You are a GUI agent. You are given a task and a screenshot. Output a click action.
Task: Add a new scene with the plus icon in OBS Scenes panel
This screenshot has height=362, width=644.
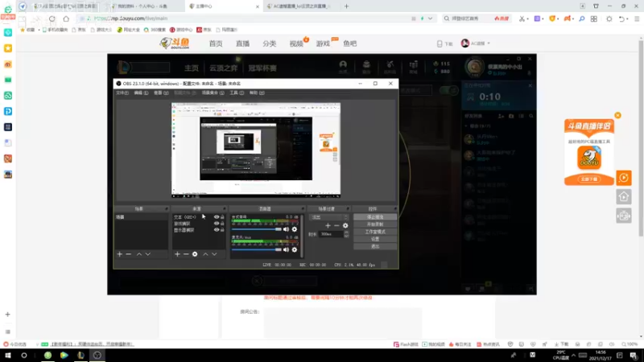[119, 254]
